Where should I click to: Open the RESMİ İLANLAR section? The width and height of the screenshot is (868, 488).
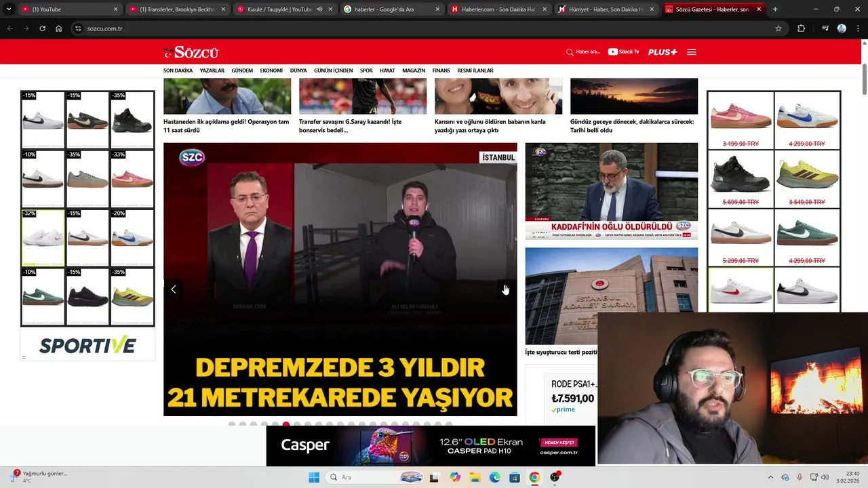[x=475, y=70]
